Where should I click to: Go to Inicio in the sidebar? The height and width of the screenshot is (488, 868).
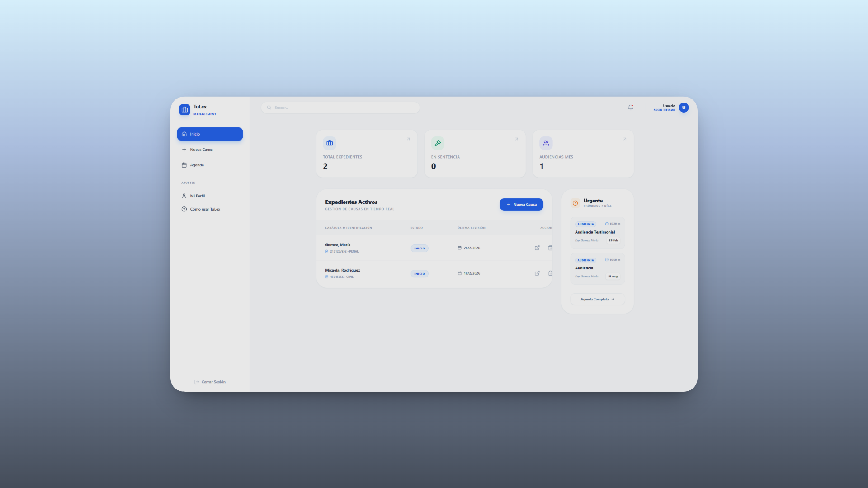(210, 134)
